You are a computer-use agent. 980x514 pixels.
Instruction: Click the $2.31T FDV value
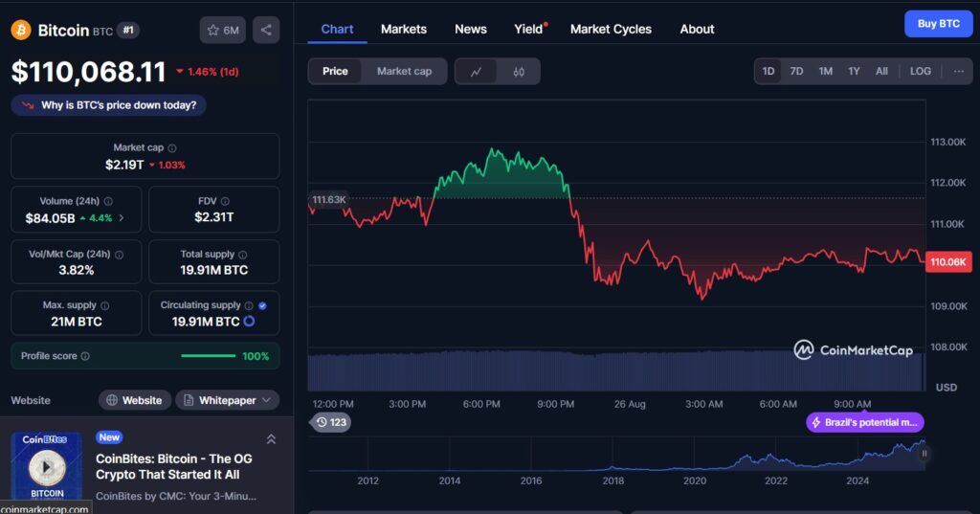pyautogui.click(x=213, y=217)
